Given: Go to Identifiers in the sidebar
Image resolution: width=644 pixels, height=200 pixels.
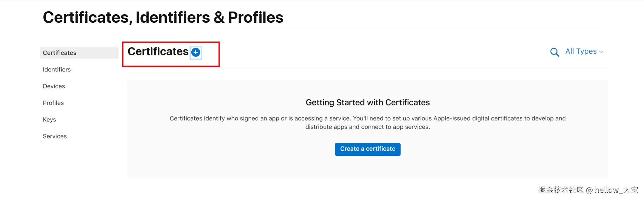Looking at the screenshot, I should (x=57, y=69).
